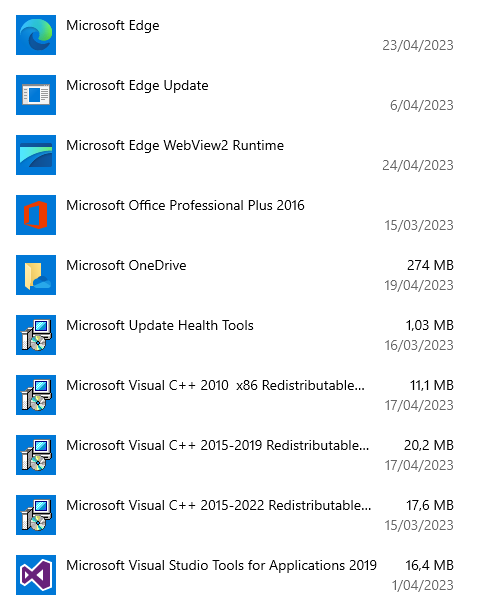Image resolution: width=496 pixels, height=604 pixels.
Task: Click the Microsoft Update Health Tools icon
Action: tap(36, 335)
